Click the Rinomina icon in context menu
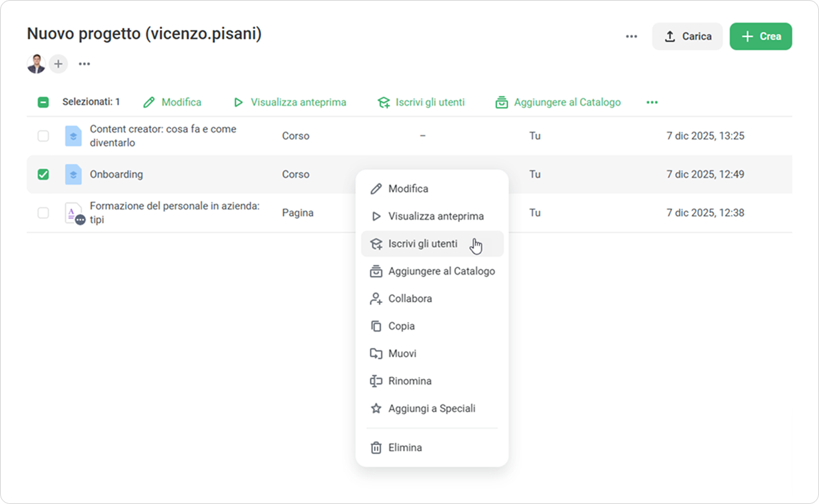The image size is (819, 504). 376,381
